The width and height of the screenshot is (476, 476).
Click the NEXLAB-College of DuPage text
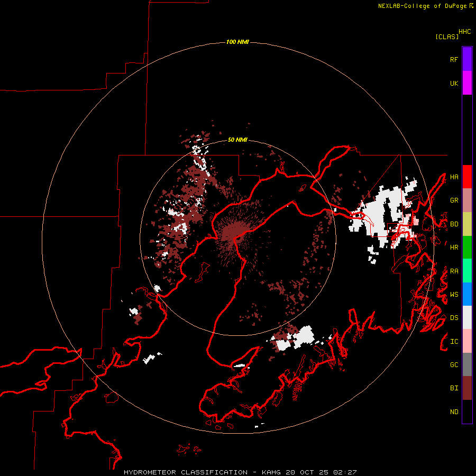pos(422,6)
